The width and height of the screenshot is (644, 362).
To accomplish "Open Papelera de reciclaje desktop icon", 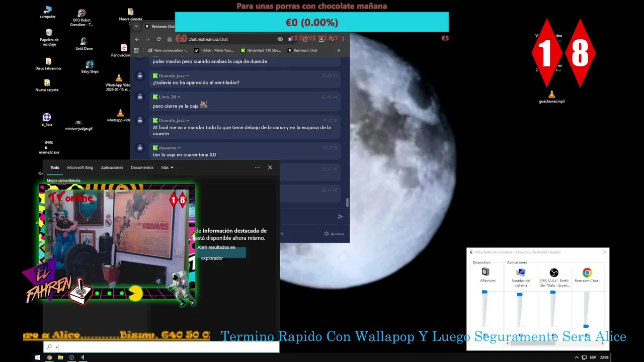I will [49, 37].
